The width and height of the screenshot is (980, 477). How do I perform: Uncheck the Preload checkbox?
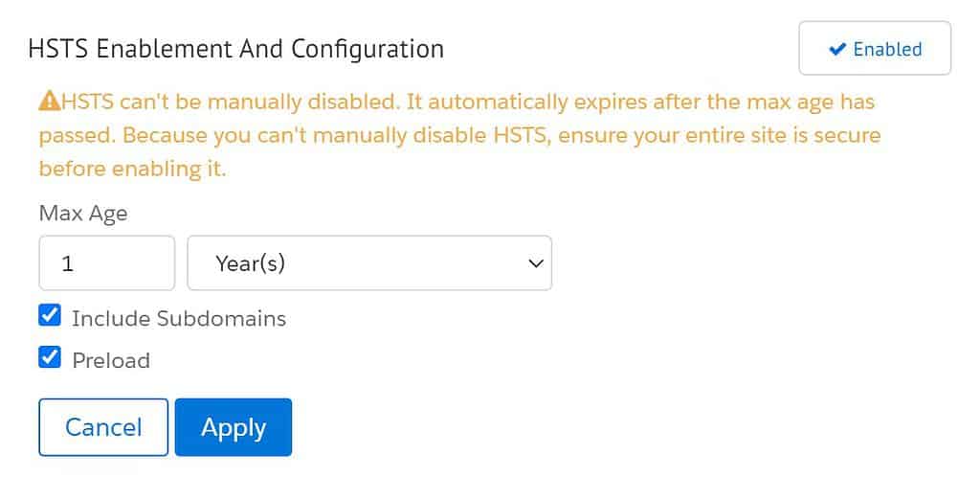coord(50,357)
